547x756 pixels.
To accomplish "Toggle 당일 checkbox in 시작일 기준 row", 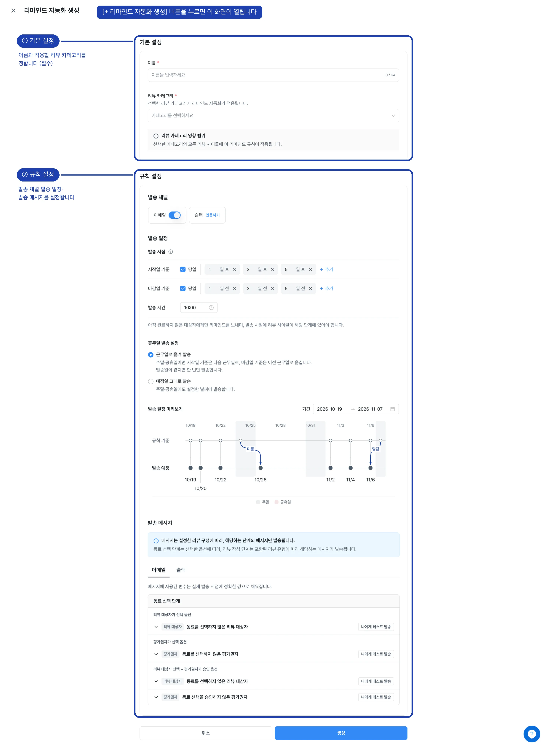I will [x=183, y=270].
